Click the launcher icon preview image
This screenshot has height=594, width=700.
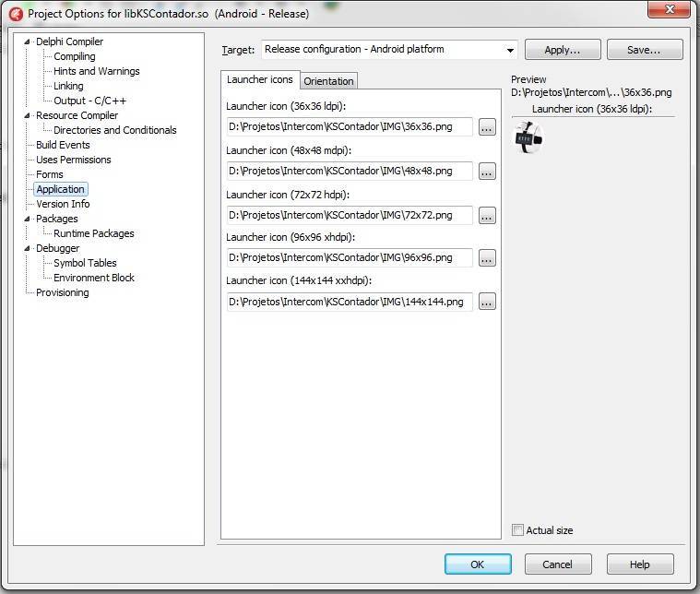coord(528,138)
